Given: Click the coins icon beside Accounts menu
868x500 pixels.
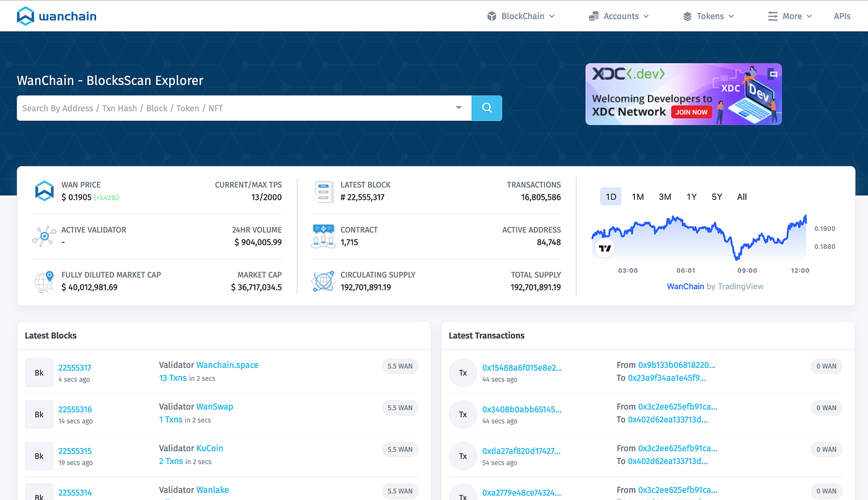Looking at the screenshot, I should [x=594, y=16].
